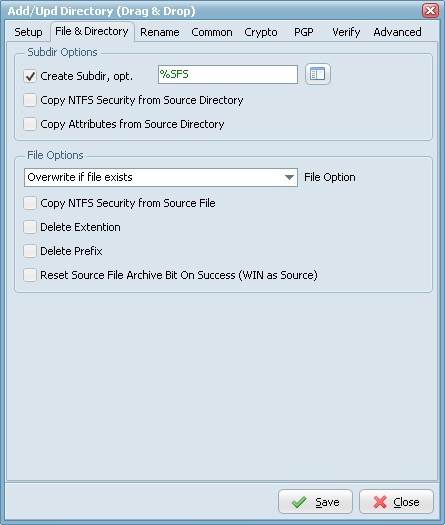
Task: Tick Copy Attributes from Source Directory
Action: [x=30, y=124]
